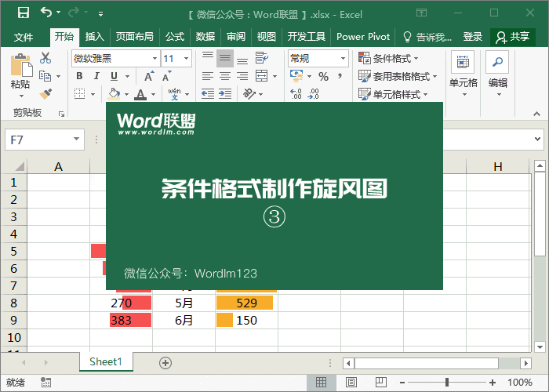This screenshot has height=392, width=549.
Task: Switch to Page Break Preview in status bar
Action: (x=381, y=383)
